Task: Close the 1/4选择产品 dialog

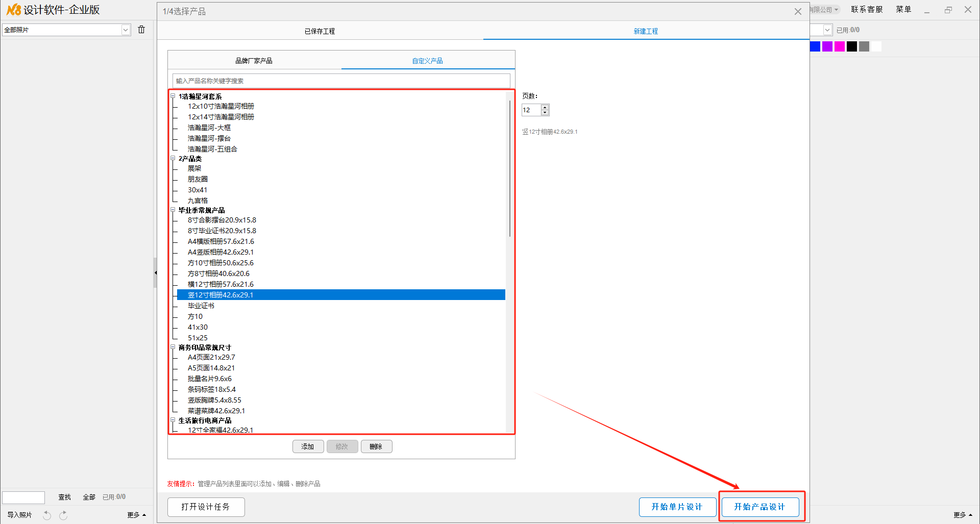Action: [x=798, y=11]
